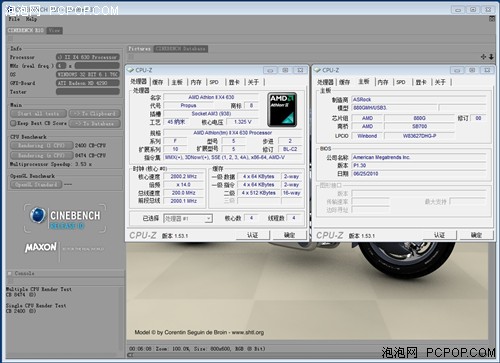500x363 pixels.
Task: Click the Start all tests button
Action: (x=38, y=114)
